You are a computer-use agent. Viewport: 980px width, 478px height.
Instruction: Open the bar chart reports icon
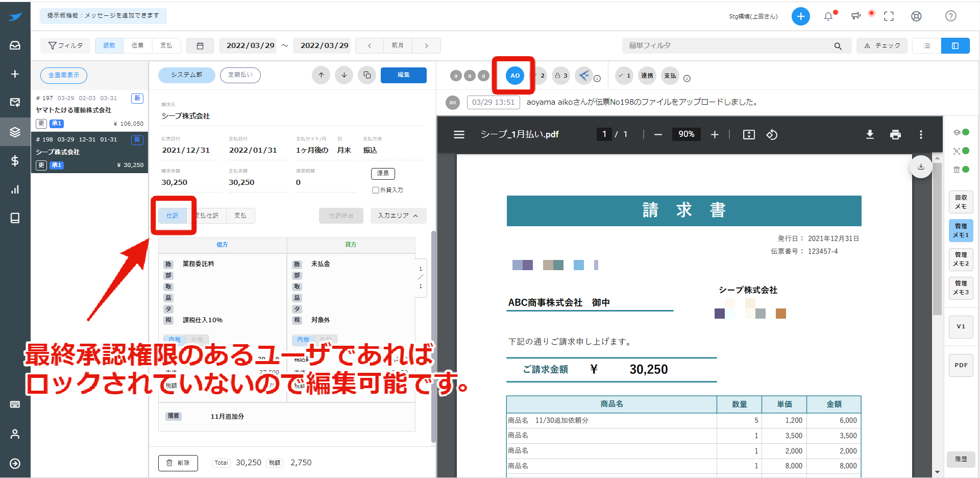tap(15, 189)
